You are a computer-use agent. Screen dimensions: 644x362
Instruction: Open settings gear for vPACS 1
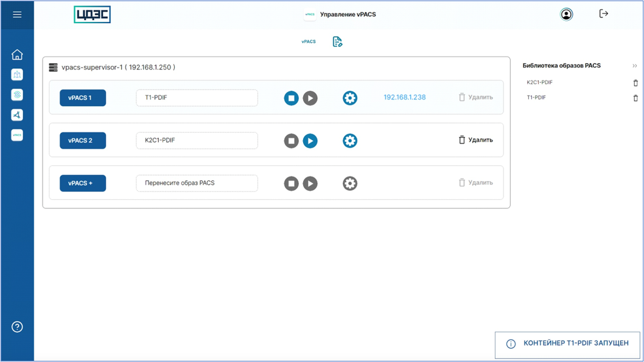tap(350, 98)
